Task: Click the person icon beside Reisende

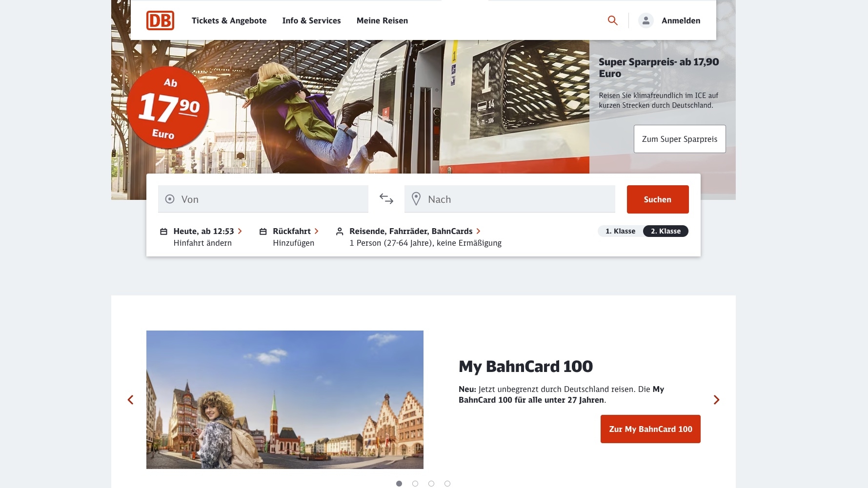Action: point(340,232)
